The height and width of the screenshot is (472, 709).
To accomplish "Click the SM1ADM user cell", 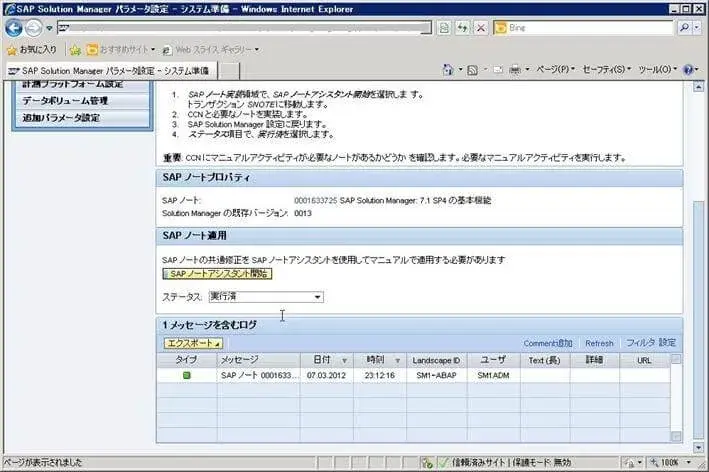I will pyautogui.click(x=493, y=375).
